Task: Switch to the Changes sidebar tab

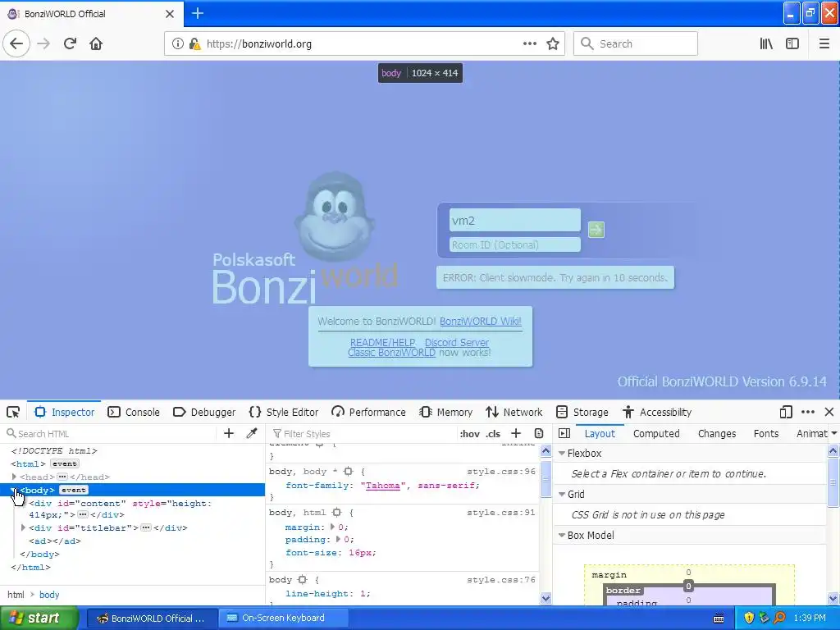Action: pyautogui.click(x=717, y=433)
